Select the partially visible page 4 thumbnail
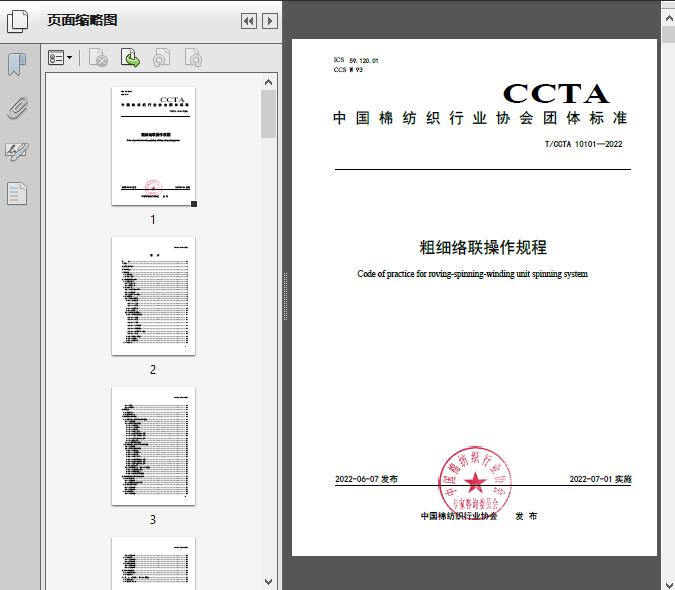 [x=153, y=563]
